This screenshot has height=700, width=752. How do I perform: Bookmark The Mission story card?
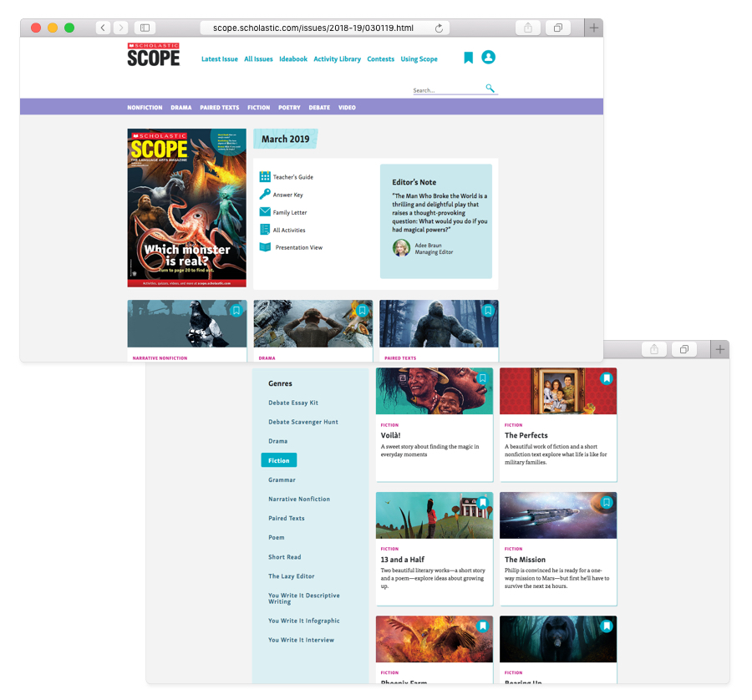tap(607, 502)
